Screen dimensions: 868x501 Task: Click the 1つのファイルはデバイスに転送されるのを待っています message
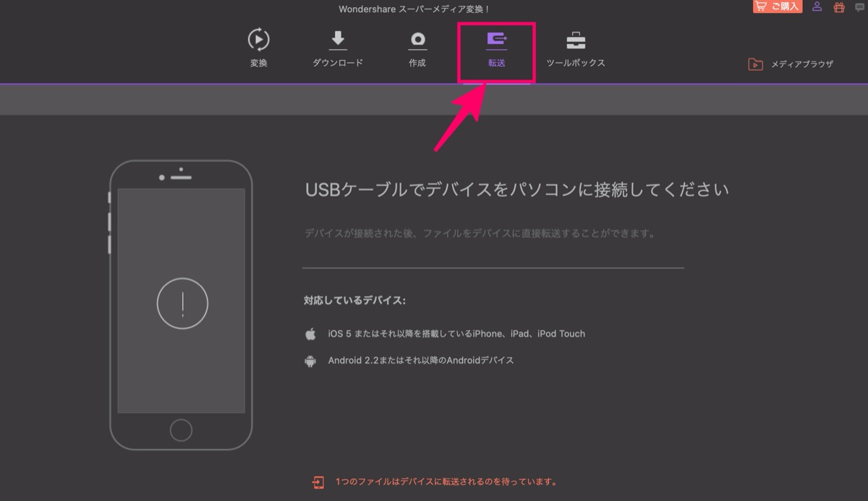click(446, 481)
